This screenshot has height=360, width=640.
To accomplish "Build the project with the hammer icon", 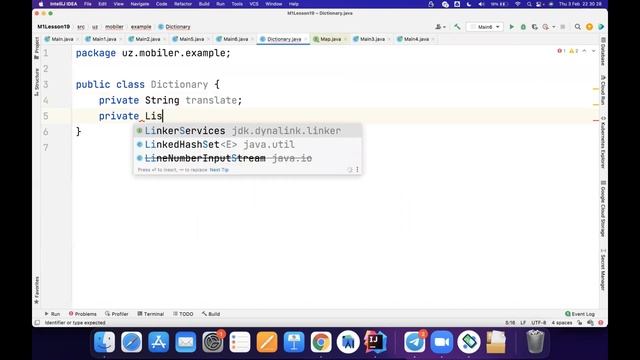I will click(457, 27).
